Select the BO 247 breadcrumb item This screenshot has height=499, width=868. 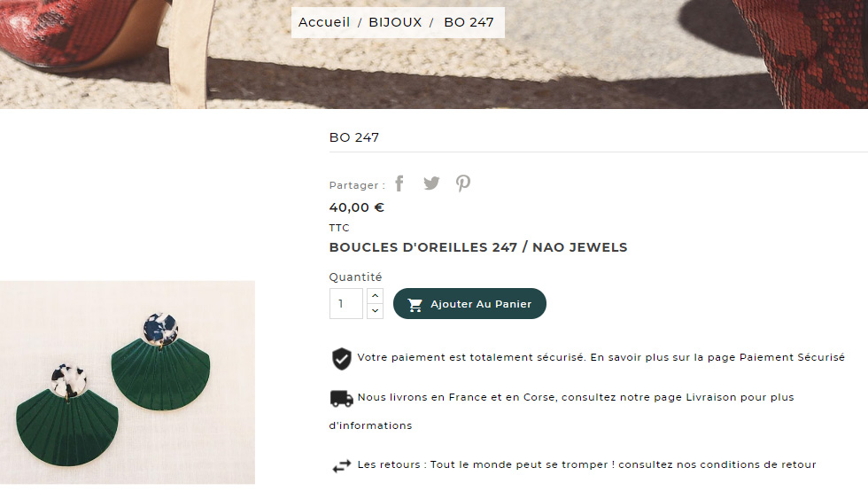coord(469,22)
